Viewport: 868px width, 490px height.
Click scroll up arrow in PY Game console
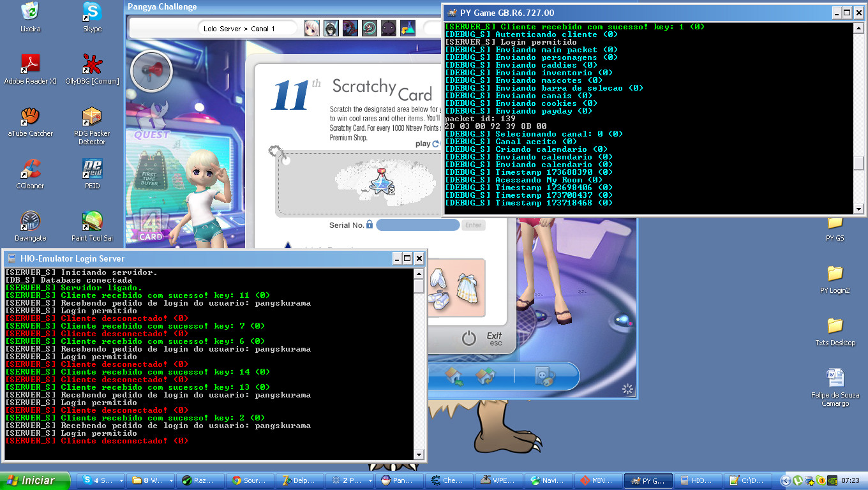click(858, 28)
